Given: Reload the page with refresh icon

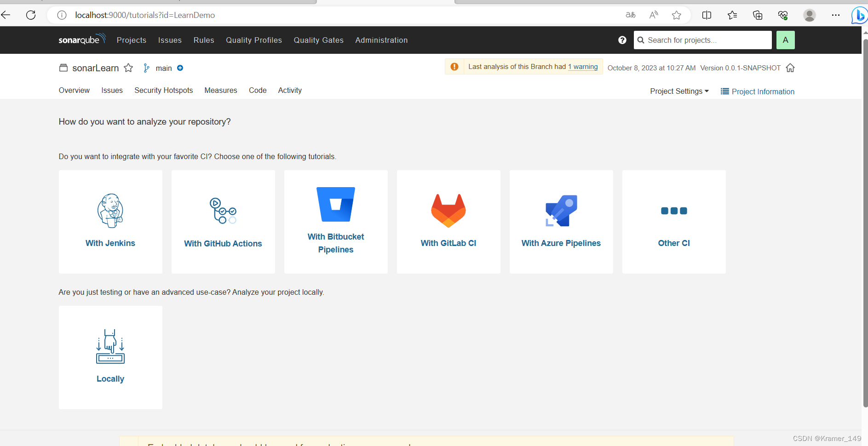Looking at the screenshot, I should pyautogui.click(x=31, y=15).
